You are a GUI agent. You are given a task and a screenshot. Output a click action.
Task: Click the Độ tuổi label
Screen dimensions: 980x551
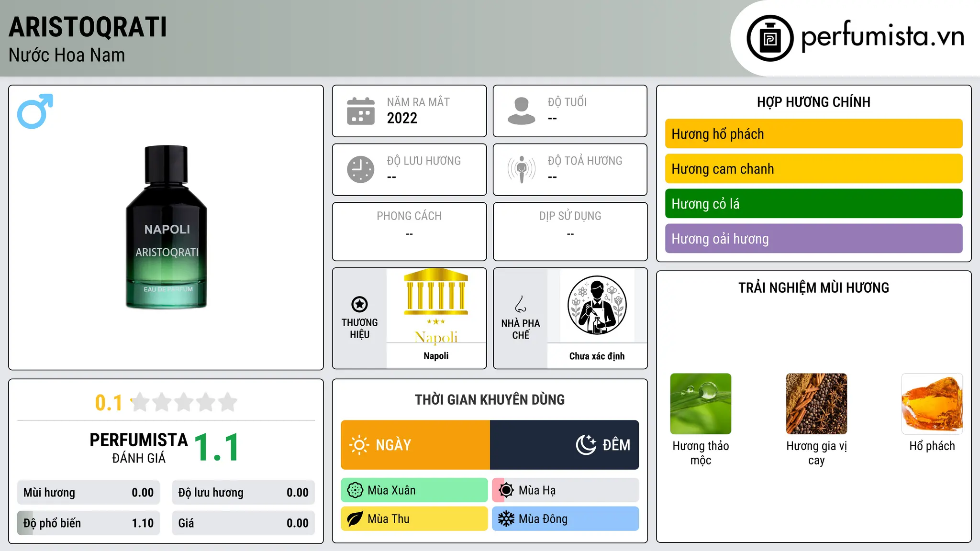[567, 102]
